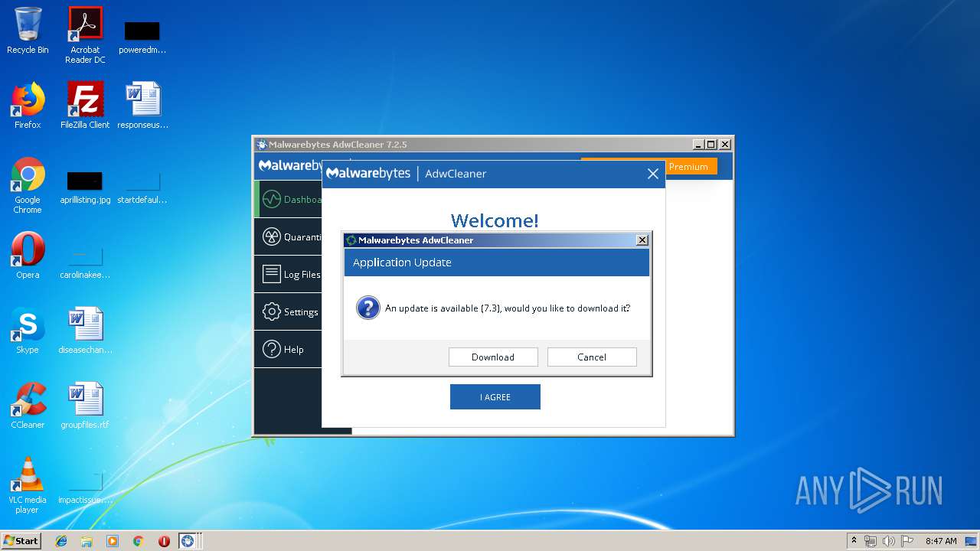Open the Windows Start menu

[21, 541]
